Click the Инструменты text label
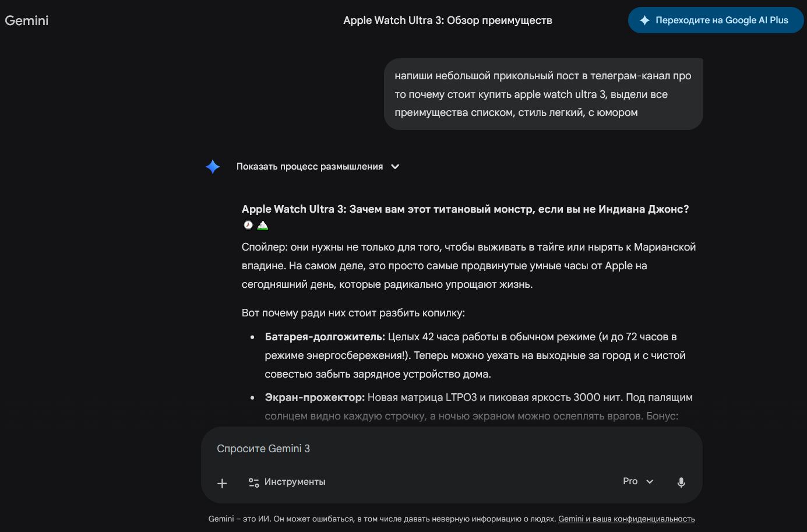The width and height of the screenshot is (807, 532). [x=295, y=481]
